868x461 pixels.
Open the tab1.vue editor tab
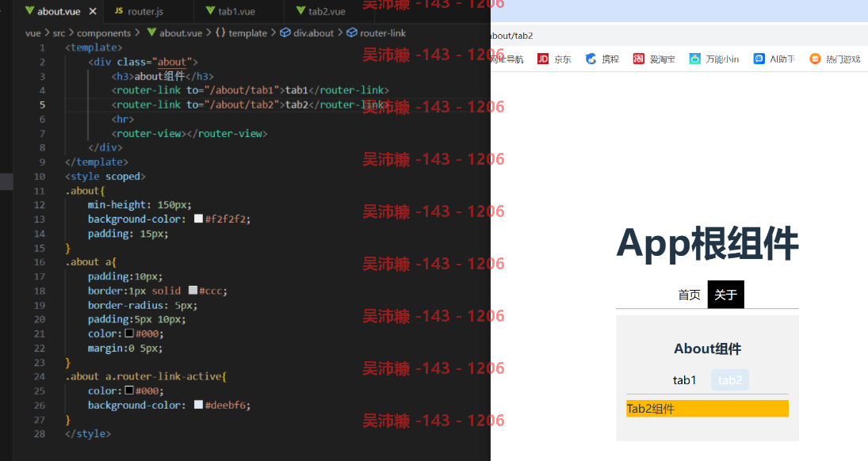tap(236, 11)
